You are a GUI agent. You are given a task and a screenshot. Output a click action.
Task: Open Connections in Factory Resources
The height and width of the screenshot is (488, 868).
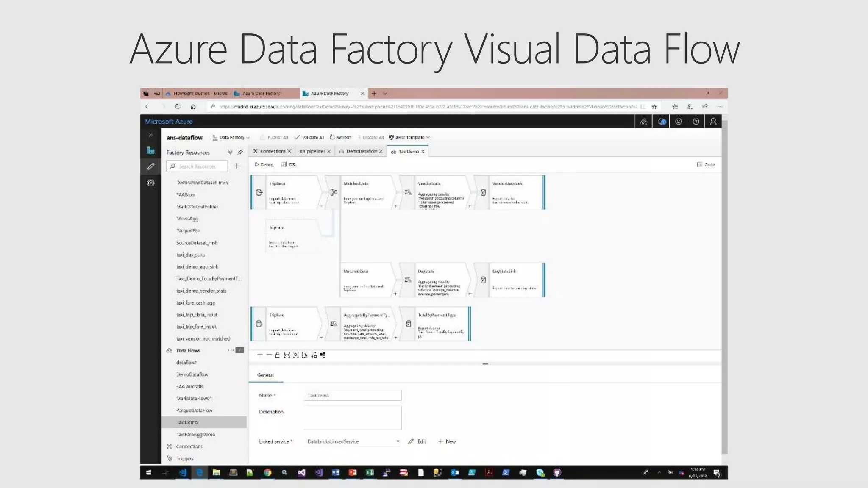tap(189, 446)
